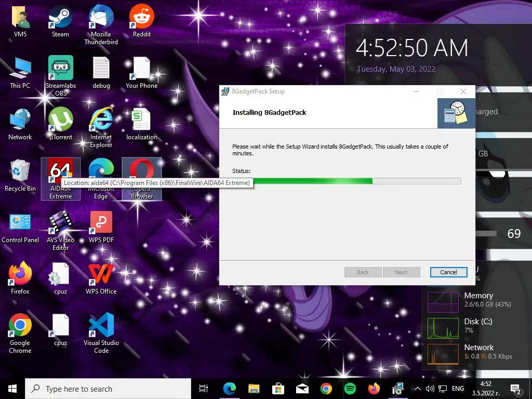Open Task View on the taskbar

coord(203,389)
